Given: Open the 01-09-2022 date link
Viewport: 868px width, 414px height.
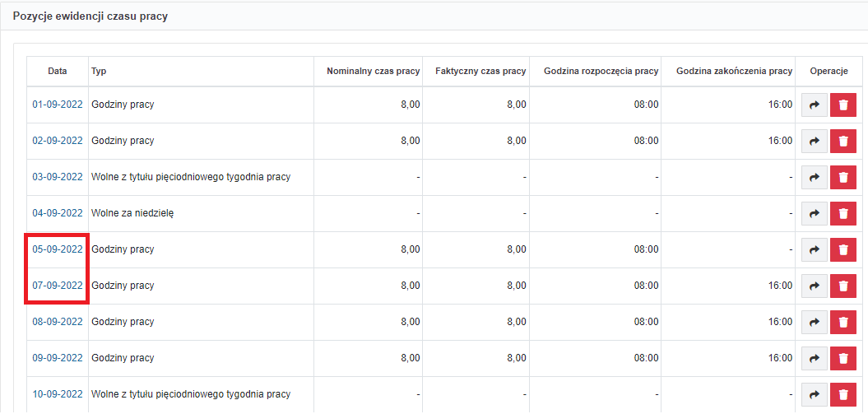Looking at the screenshot, I should (58, 105).
